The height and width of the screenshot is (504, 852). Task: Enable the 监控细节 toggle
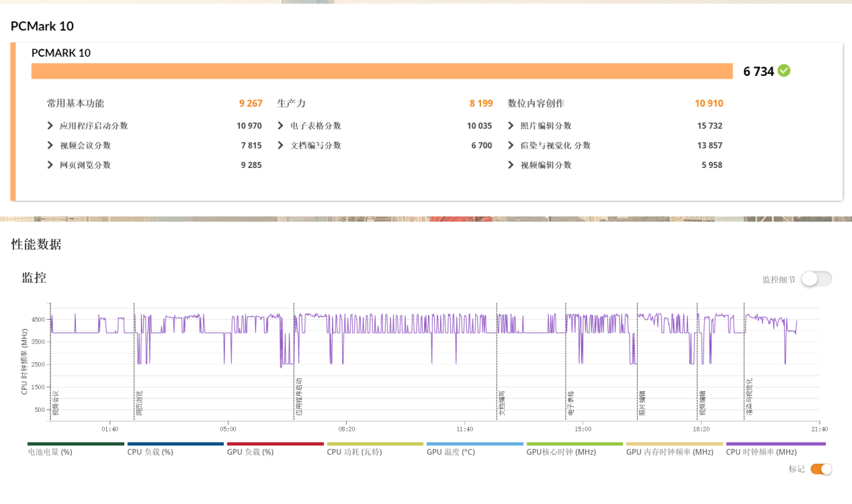point(816,279)
